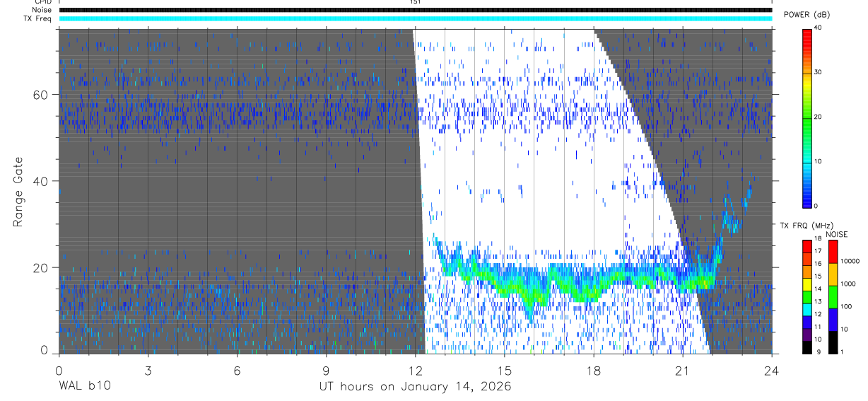Image resolution: width=868 pixels, height=401 pixels.
Task: Click the power color scale bar
Action: pos(807,117)
